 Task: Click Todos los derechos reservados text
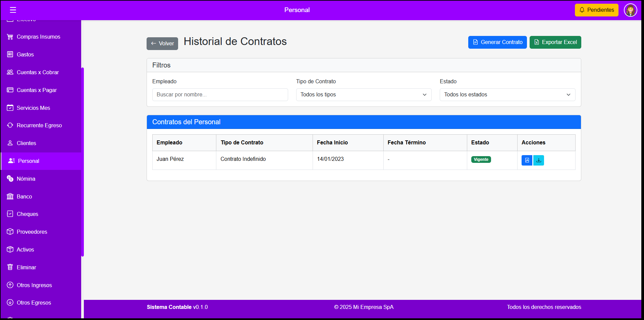(x=544, y=307)
